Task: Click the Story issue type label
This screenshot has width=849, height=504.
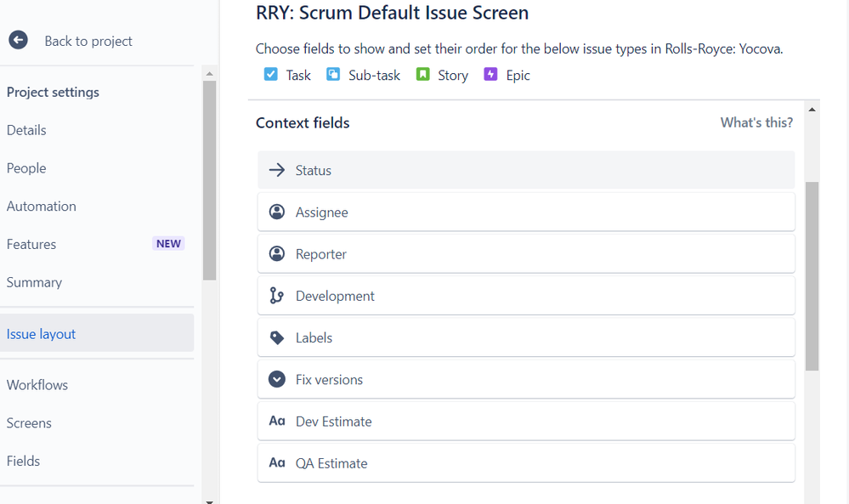Action: pyautogui.click(x=453, y=76)
